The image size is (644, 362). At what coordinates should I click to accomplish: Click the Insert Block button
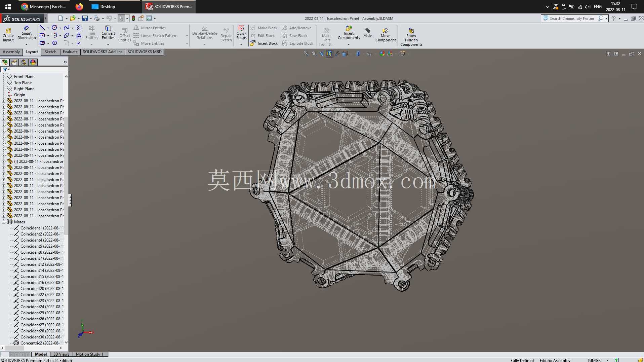pos(264,43)
